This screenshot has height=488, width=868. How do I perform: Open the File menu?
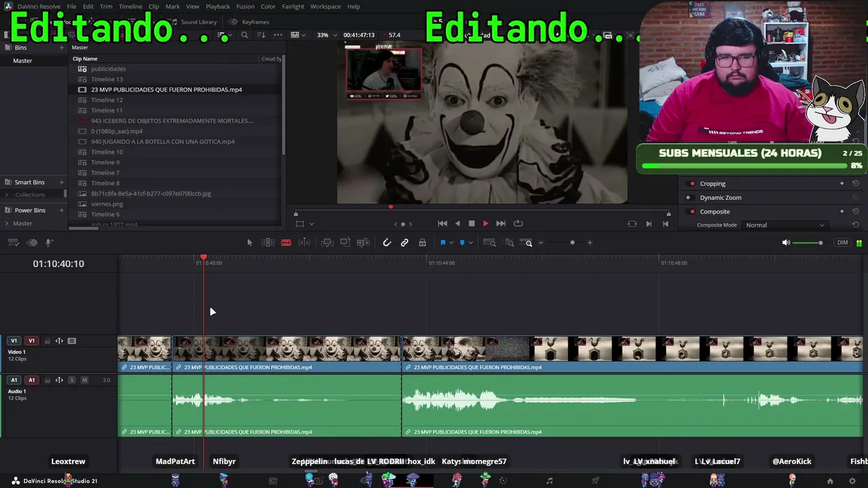click(71, 7)
